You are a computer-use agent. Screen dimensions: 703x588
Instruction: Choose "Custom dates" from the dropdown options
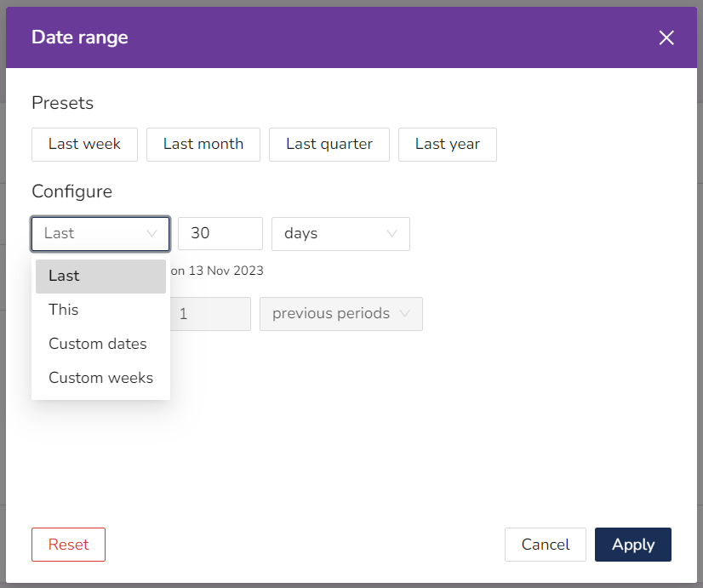(96, 344)
